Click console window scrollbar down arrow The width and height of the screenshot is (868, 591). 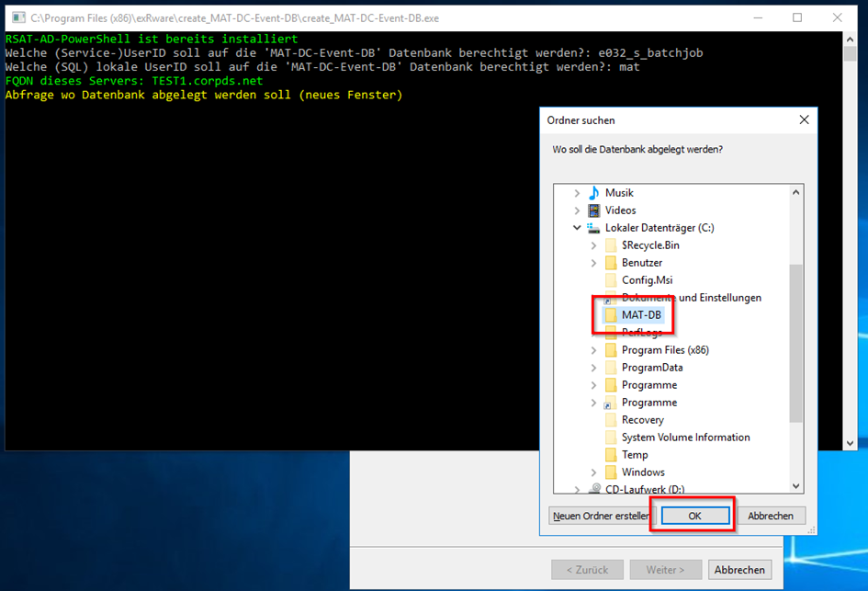pos(850,443)
